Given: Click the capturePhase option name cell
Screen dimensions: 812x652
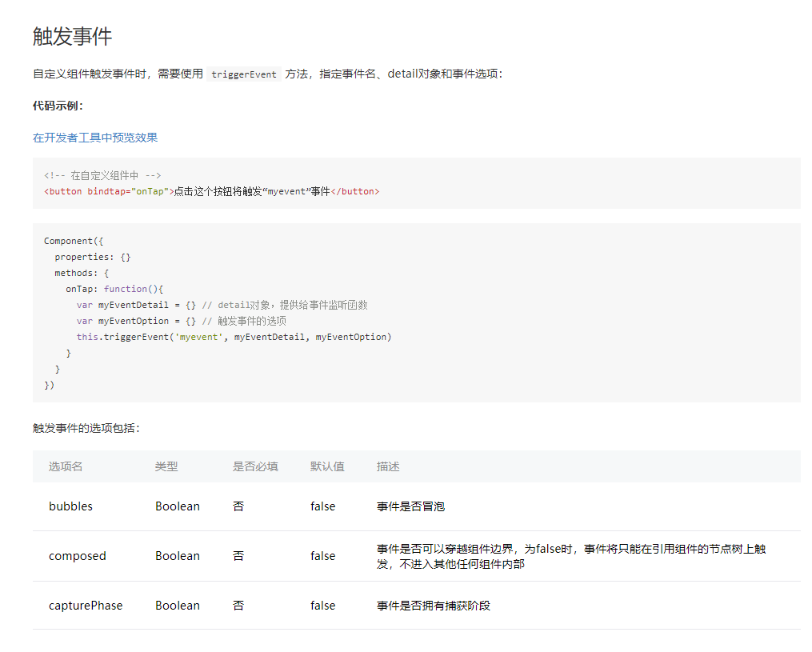Looking at the screenshot, I should click(x=86, y=606).
